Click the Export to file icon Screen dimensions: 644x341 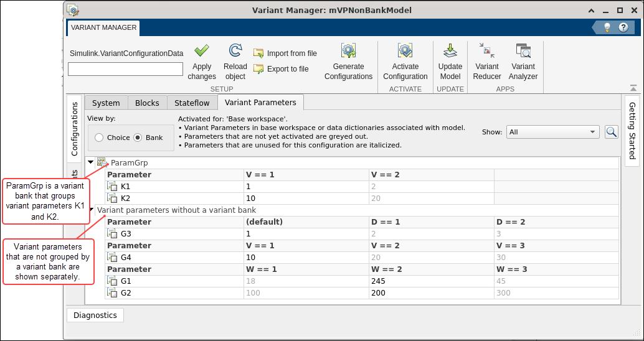point(258,69)
